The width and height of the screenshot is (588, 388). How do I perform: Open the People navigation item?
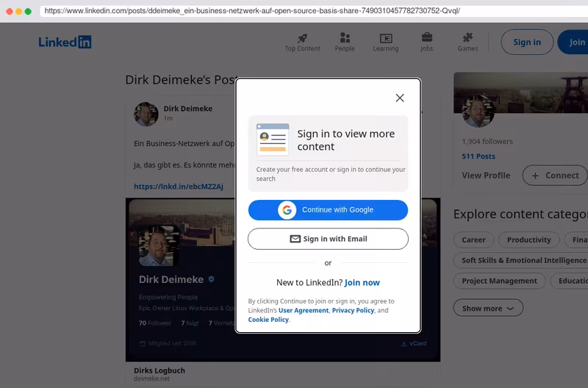click(x=345, y=43)
